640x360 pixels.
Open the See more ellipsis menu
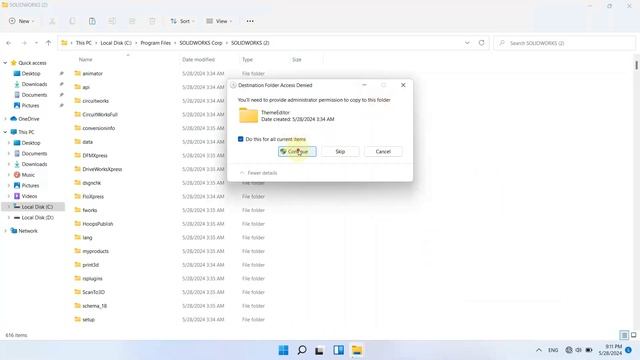click(x=250, y=21)
